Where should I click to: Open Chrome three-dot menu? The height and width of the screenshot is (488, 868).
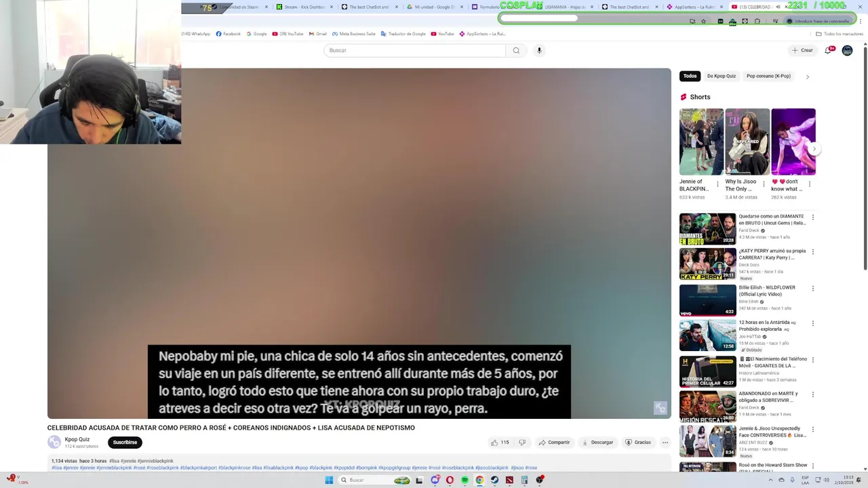(x=861, y=21)
